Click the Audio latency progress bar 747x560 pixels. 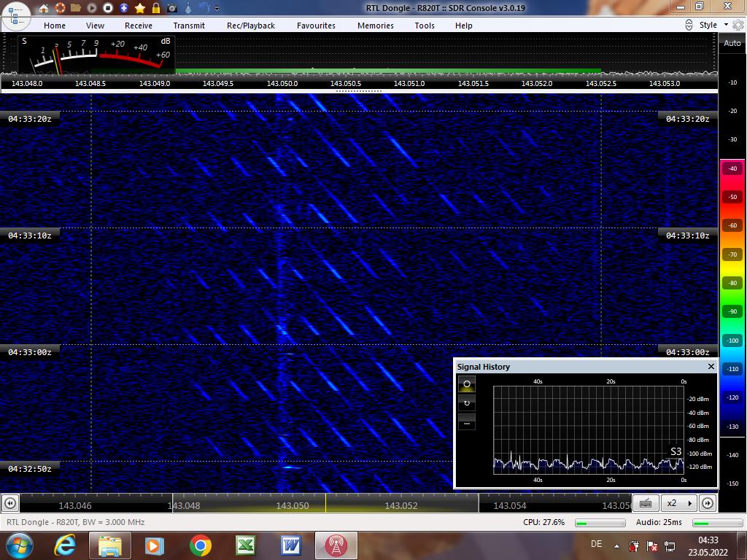(718, 523)
